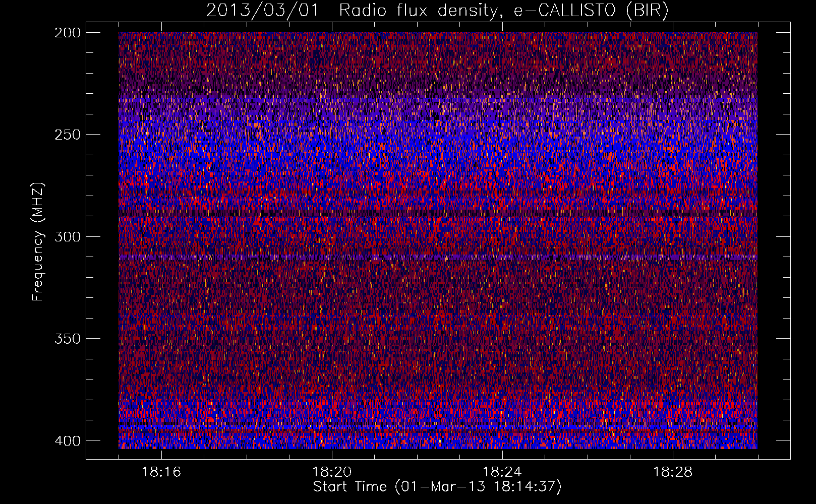Click the 'Start Time (01-Mar-13 18:14:37)' label
Screen dimensions: 816x504
click(x=437, y=487)
